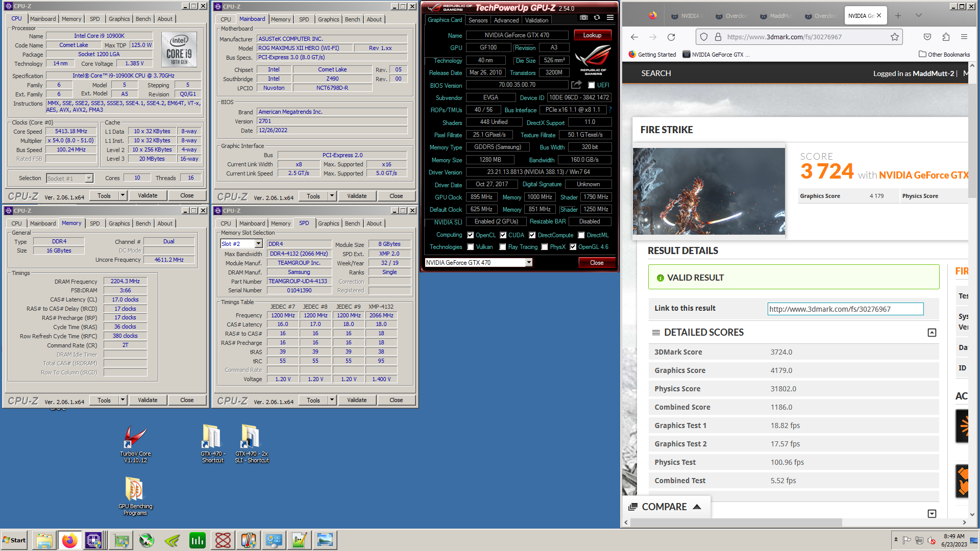Toggle the DirectML checkbox

click(x=581, y=235)
